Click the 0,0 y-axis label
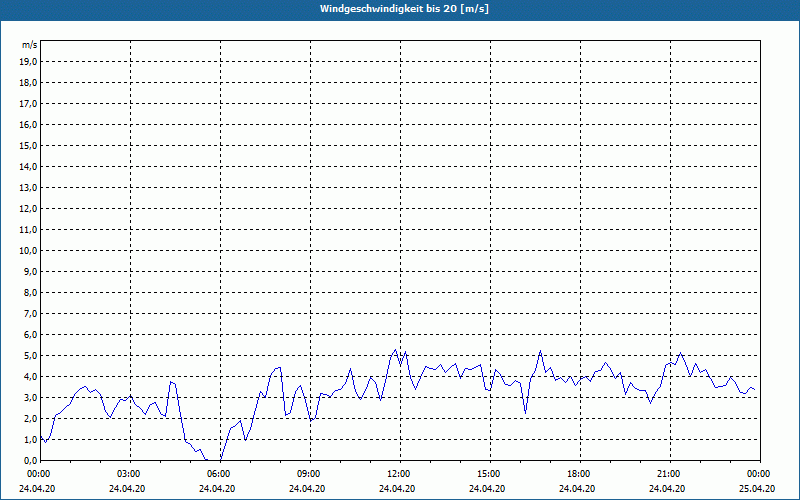 tap(30, 461)
